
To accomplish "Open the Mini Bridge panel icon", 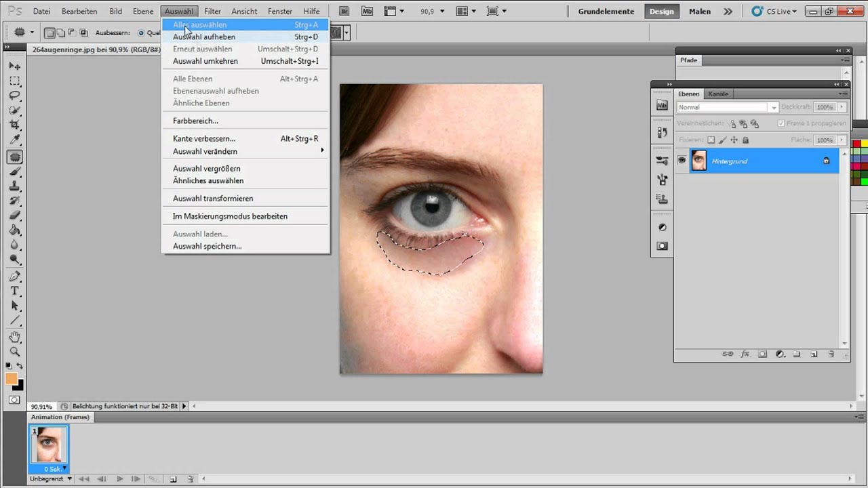I will coord(663,105).
